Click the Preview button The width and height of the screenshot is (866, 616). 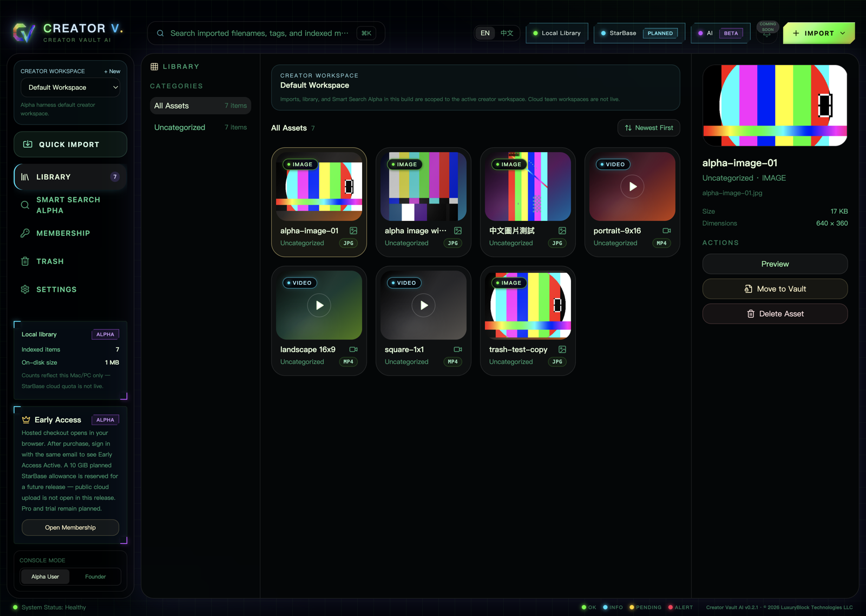[775, 264]
